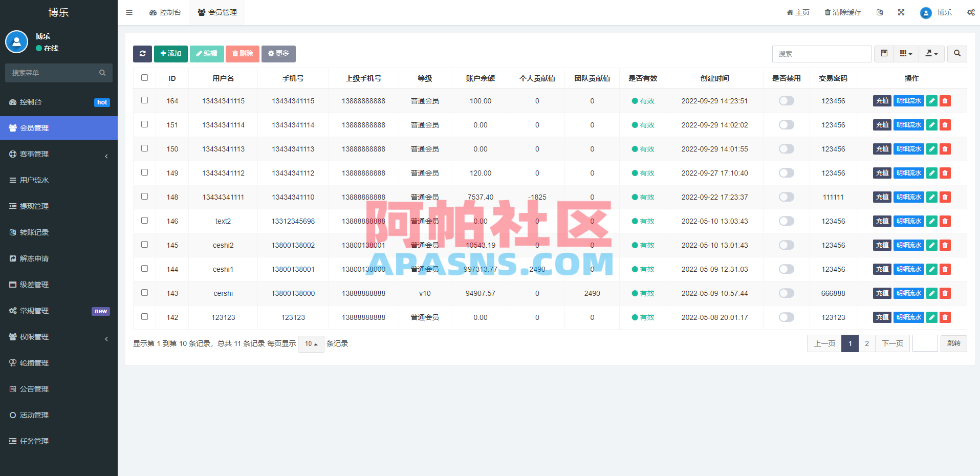Screen dimensions: 980x476
Task: Open the settings gear at top right
Action: click(971, 12)
